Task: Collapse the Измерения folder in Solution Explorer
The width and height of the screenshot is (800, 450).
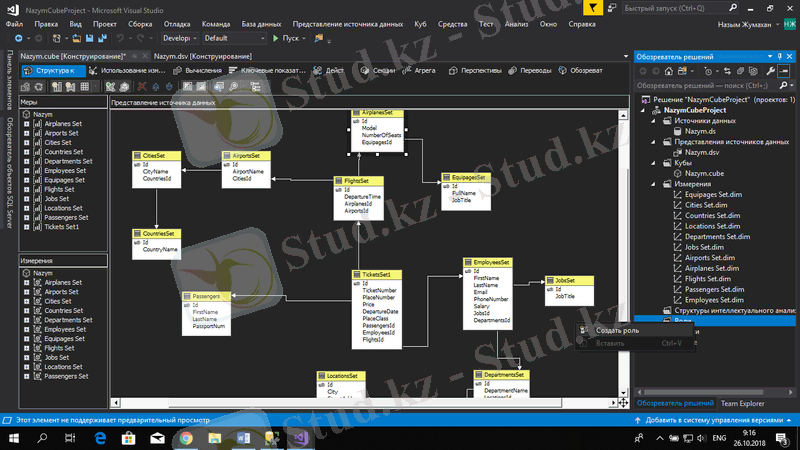Action: click(x=654, y=184)
